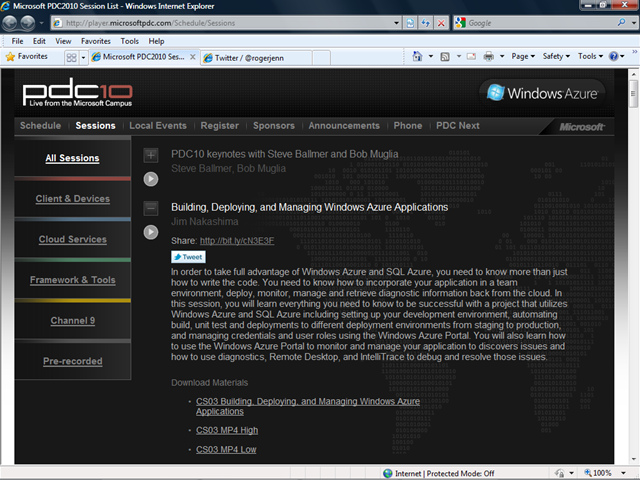Click the Print icon
Image resolution: width=640 pixels, height=480 pixels.
(x=489, y=56)
